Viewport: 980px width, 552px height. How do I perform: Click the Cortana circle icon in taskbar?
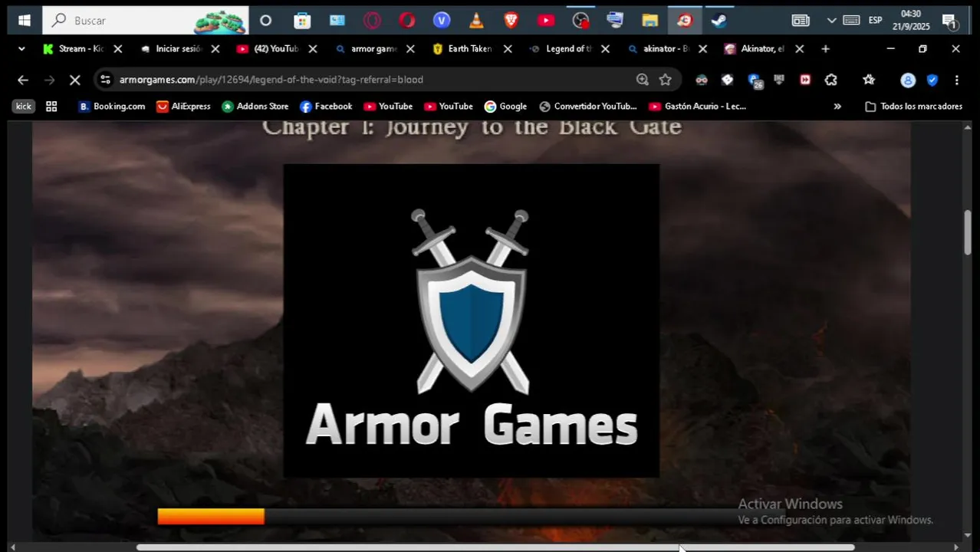click(265, 21)
